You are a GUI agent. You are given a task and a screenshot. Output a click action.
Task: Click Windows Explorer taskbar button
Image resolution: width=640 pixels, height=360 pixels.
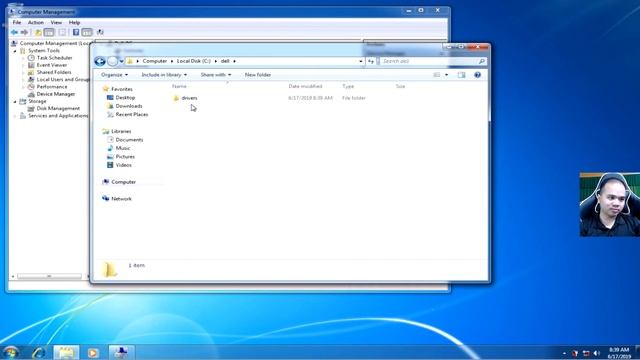coord(66,352)
